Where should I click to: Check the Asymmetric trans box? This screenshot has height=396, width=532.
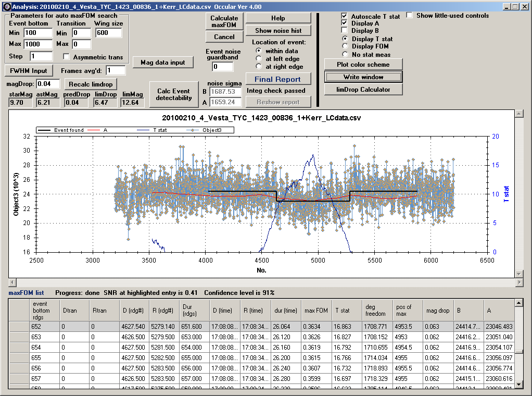pos(66,57)
